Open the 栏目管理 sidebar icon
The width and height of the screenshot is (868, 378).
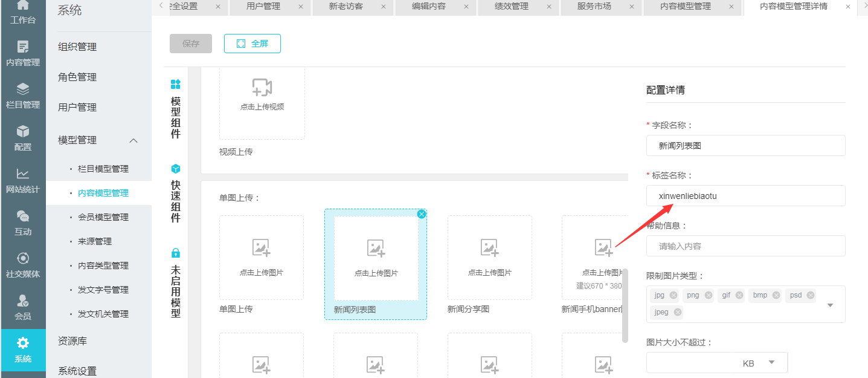pos(23,90)
